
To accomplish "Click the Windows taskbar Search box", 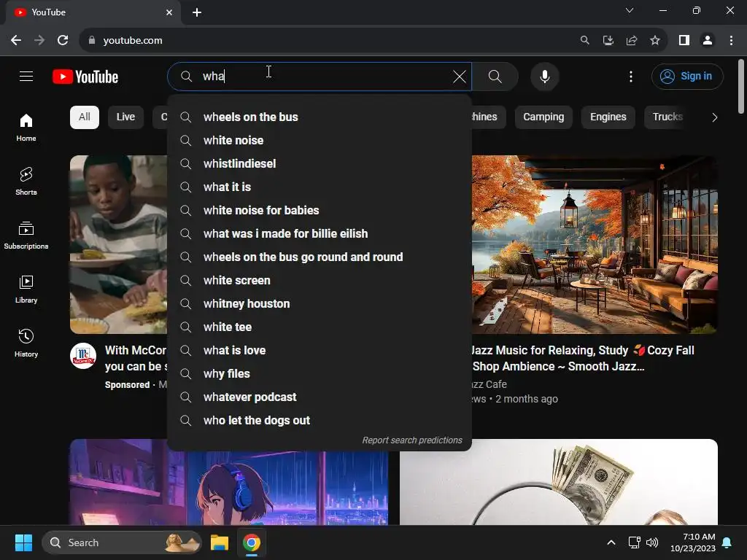I will point(122,542).
